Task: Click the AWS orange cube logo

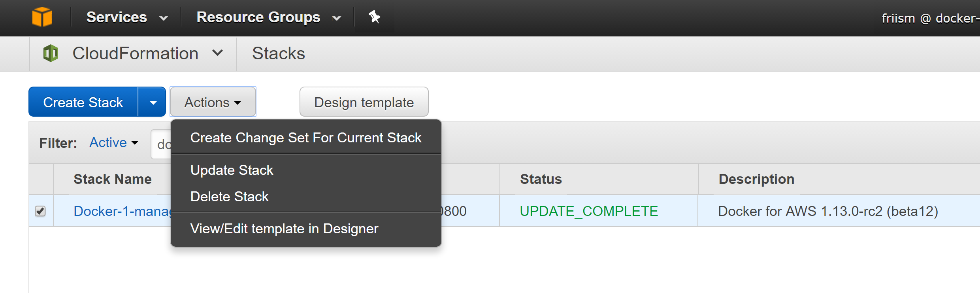Action: [x=42, y=17]
